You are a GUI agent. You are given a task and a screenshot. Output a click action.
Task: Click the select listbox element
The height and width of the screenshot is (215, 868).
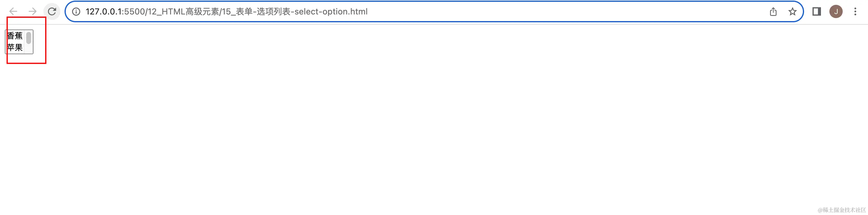tap(19, 42)
